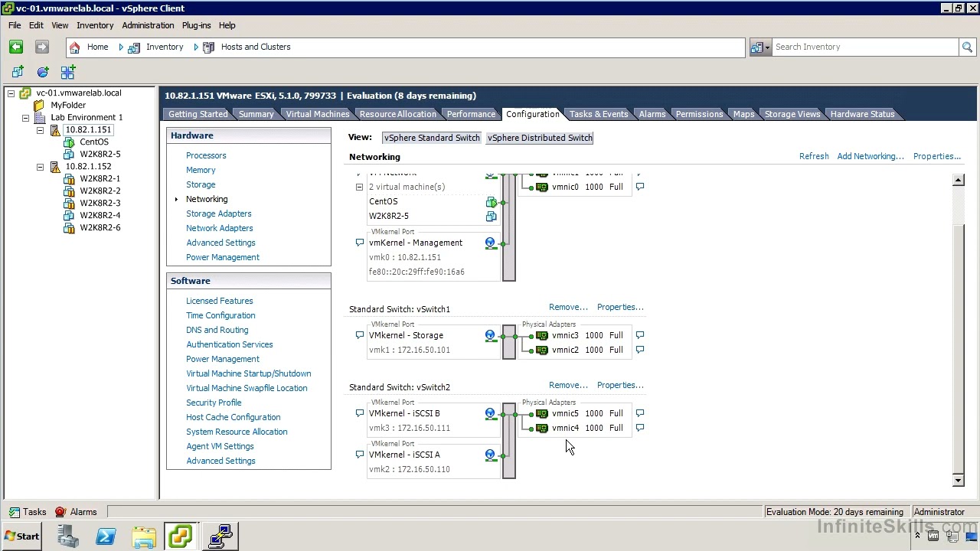The width and height of the screenshot is (980, 551).
Task: Click the Search Inventory input field
Action: click(865, 47)
